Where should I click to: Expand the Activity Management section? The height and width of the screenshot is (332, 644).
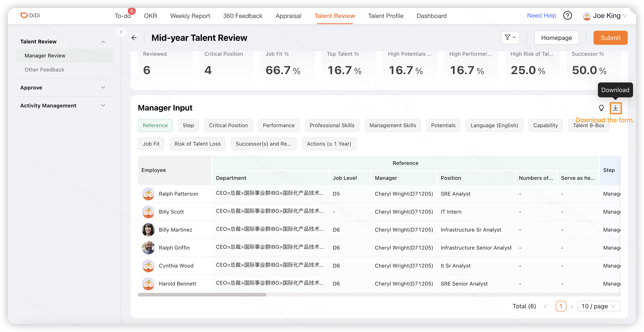pos(103,105)
